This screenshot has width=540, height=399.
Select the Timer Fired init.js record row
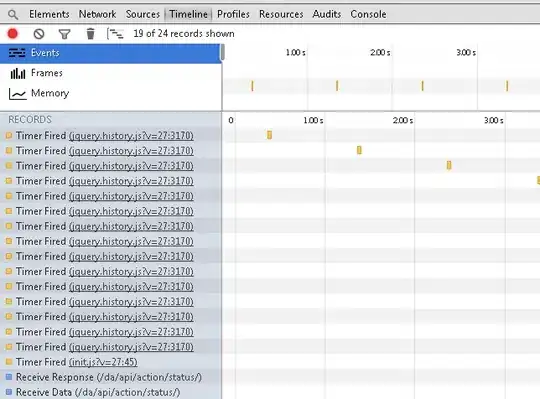(x=110, y=362)
